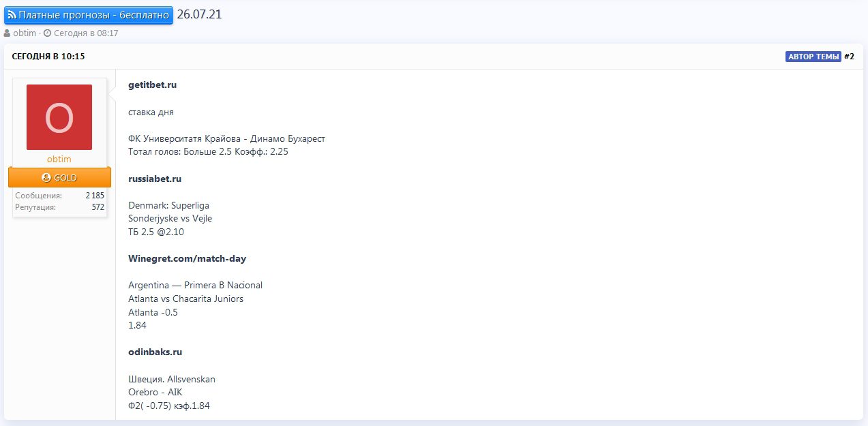Click 'Orebro - AIK' line
This screenshot has height=426, width=868.
tap(155, 392)
